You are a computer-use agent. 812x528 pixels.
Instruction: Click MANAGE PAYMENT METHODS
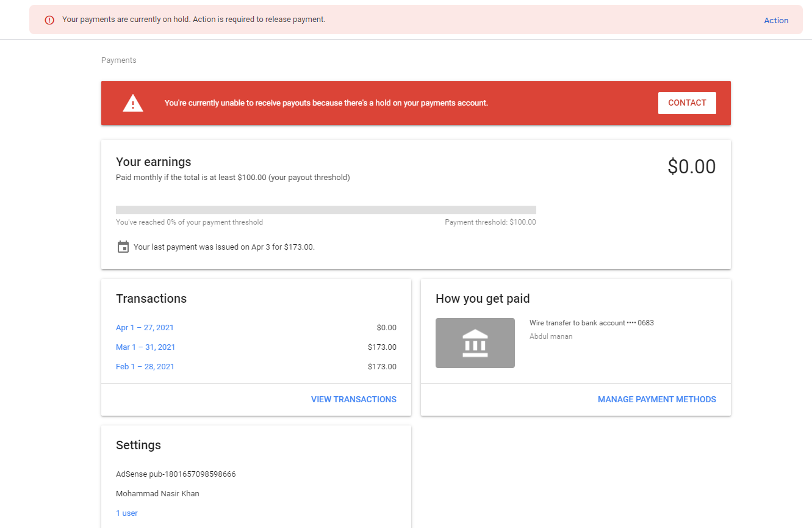click(x=656, y=399)
